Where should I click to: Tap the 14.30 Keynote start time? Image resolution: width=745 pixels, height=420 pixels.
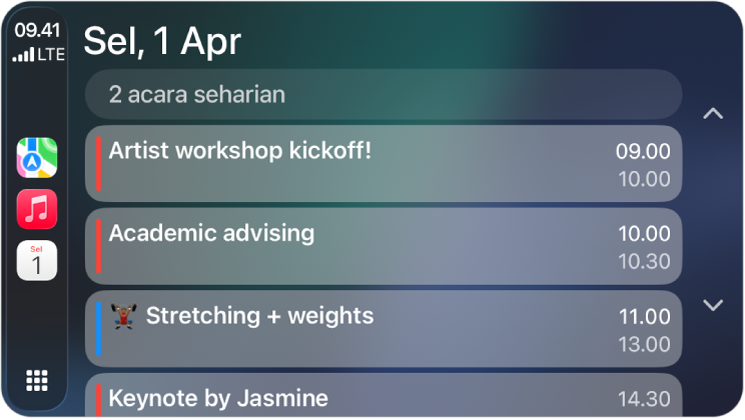point(643,398)
